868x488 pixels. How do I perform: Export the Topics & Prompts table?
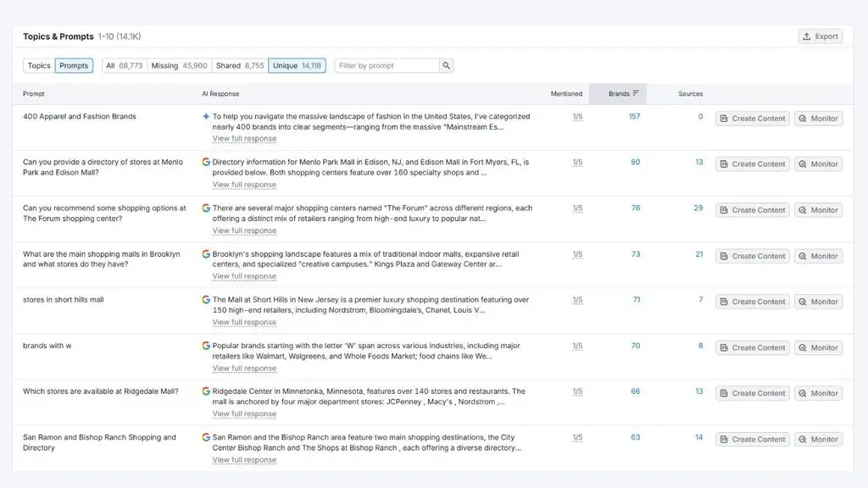(x=821, y=36)
